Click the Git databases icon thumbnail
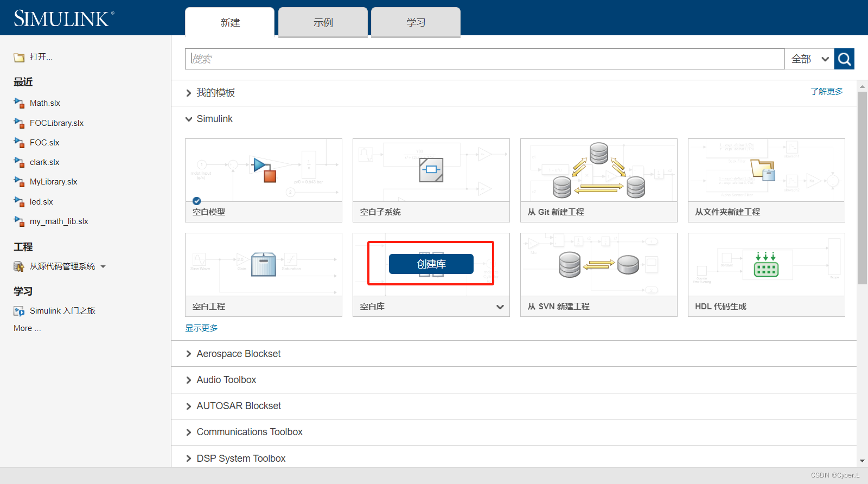The height and width of the screenshot is (484, 868). tap(599, 170)
